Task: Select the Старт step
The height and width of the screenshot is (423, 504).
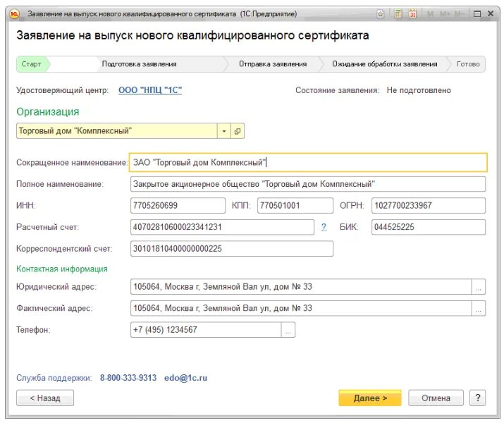Action: (x=32, y=64)
